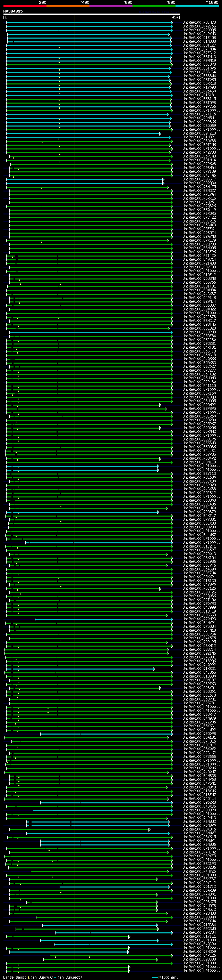Click the cyan ~100% identity color key
Screen dimensions: 222x980
197,6
